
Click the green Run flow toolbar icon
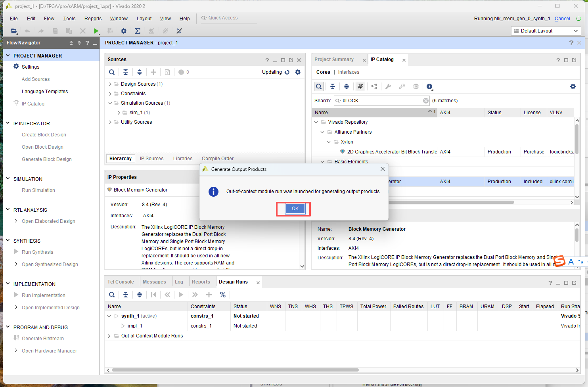pos(96,31)
